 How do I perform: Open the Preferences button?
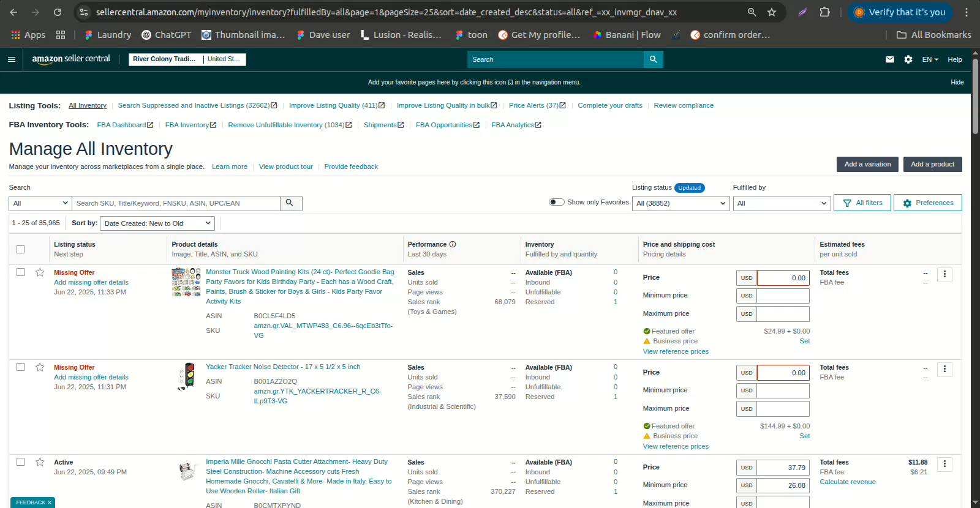[x=927, y=203]
